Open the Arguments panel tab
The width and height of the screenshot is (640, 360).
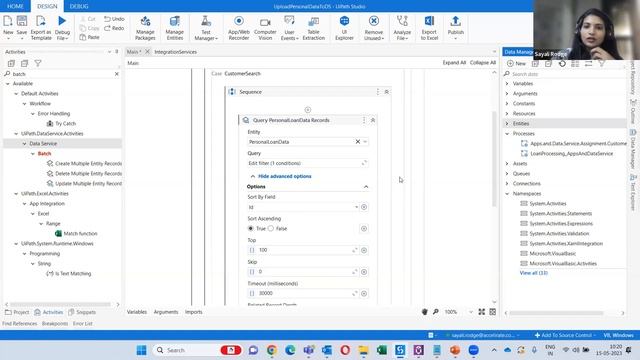click(x=166, y=312)
